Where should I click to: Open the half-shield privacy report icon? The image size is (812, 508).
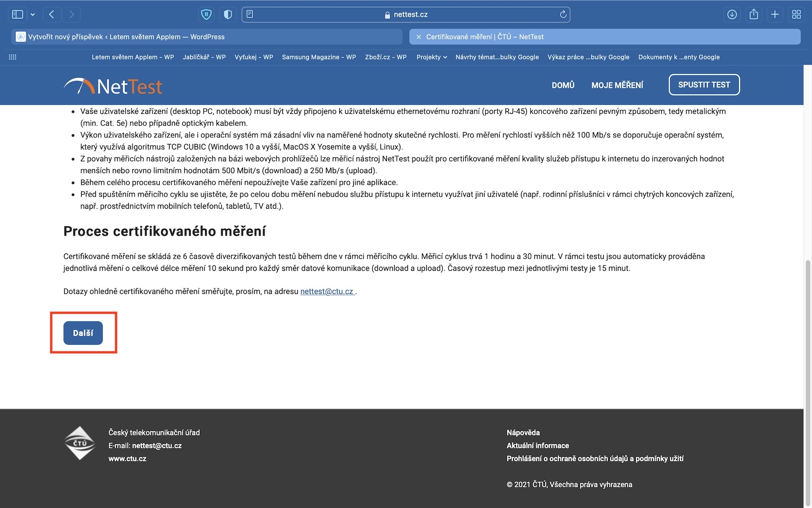pyautogui.click(x=228, y=15)
